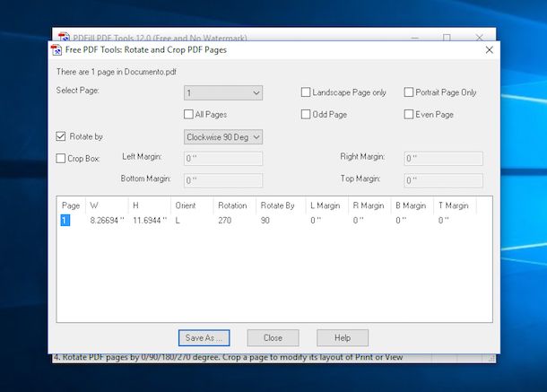
Task: Click the Page column header
Action: point(71,205)
